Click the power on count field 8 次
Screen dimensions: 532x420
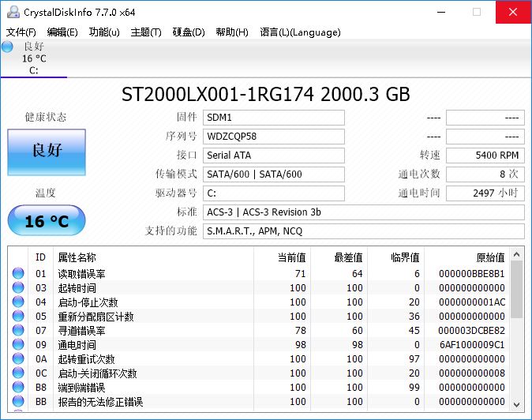[x=485, y=174]
